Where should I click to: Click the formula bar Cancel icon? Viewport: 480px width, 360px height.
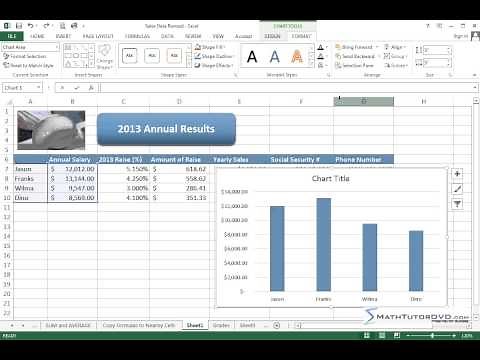(x=62, y=88)
